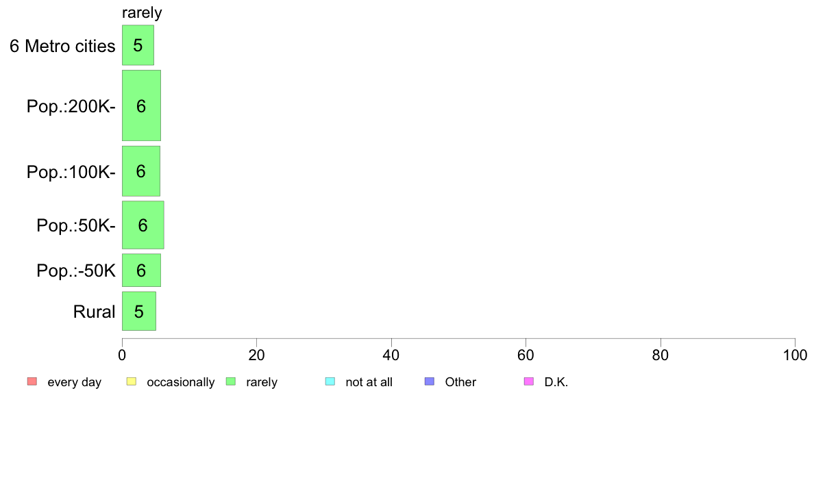Screen dimensions: 814x504
Task: Select the '6 Metro cities' bar
Action: 138,45
